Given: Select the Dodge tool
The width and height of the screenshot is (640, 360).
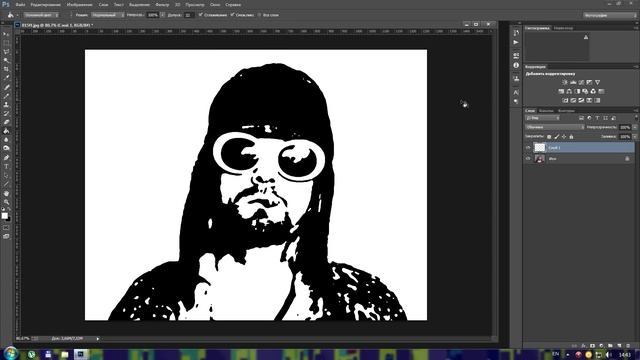Looking at the screenshot, I should click(x=6, y=148).
